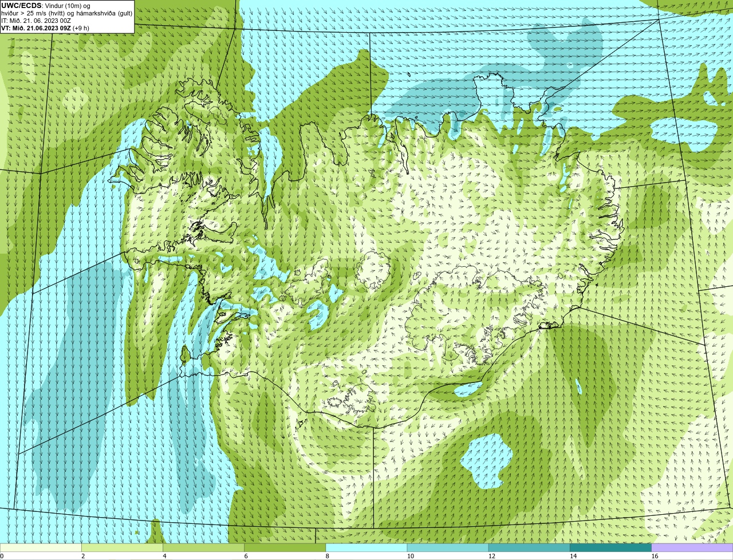Click the 8–10 m/s light cyan swatch

(x=366, y=547)
